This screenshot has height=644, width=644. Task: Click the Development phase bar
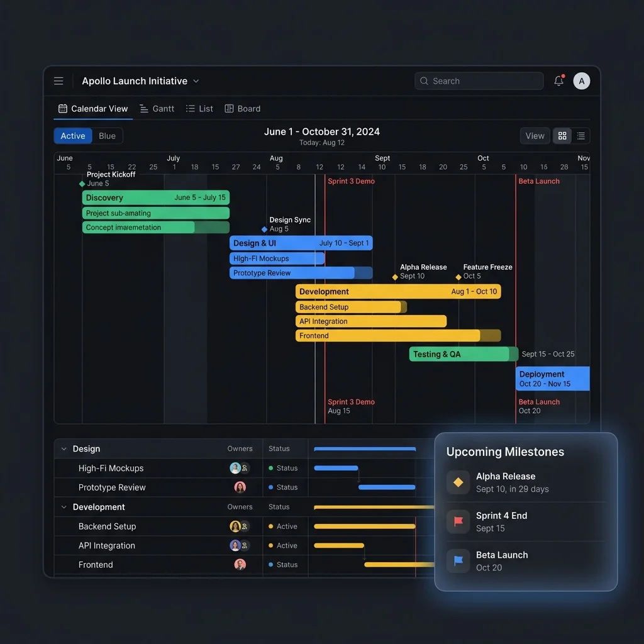tap(398, 292)
